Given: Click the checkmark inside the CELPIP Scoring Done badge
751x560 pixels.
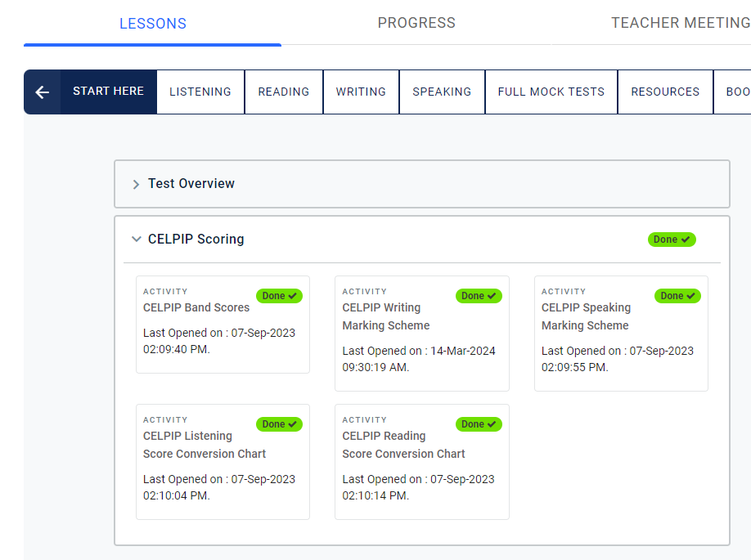Looking at the screenshot, I should tap(687, 239).
